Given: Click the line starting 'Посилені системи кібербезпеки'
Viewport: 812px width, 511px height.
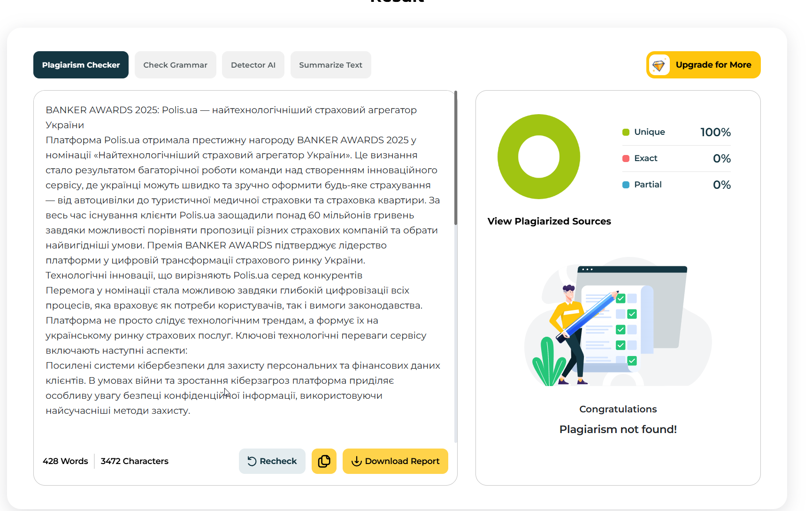Looking at the screenshot, I should point(243,365).
